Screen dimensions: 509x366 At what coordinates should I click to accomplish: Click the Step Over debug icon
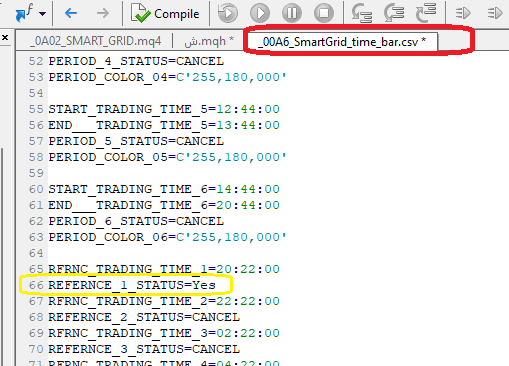pos(394,13)
